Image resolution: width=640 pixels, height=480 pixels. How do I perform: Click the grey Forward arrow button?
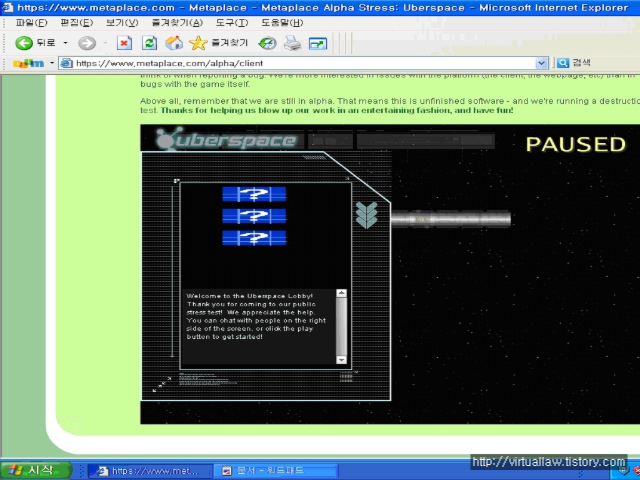pyautogui.click(x=87, y=43)
